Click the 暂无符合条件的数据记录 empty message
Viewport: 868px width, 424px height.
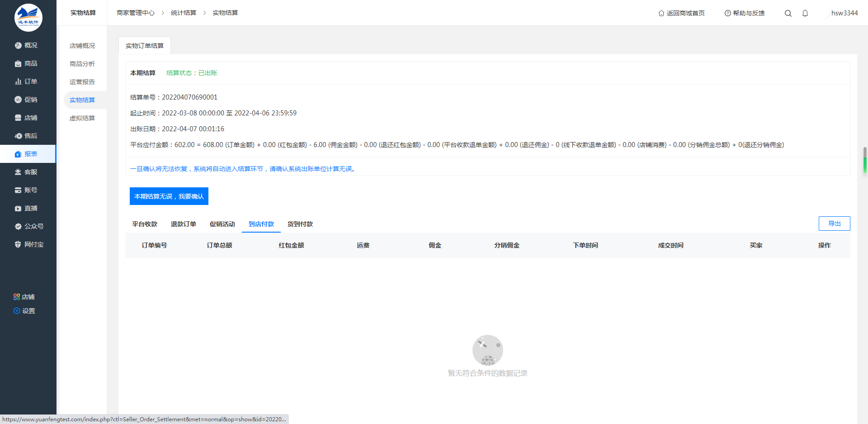tap(488, 373)
